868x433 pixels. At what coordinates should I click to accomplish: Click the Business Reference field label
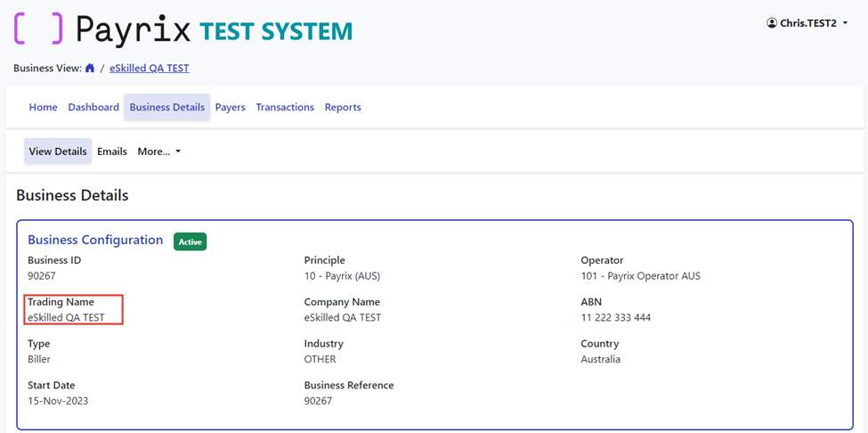[349, 386]
